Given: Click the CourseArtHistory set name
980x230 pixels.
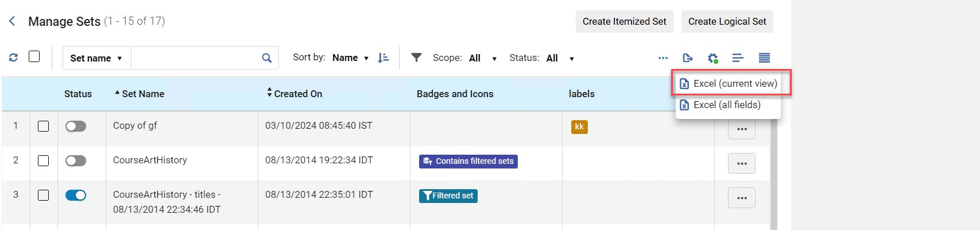Looking at the screenshot, I should point(150,160).
